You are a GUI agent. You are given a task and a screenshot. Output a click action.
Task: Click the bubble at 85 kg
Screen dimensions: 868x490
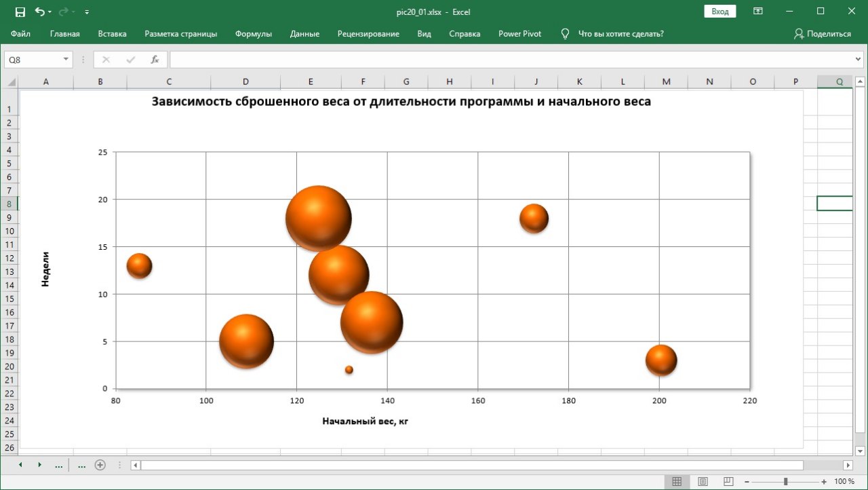pyautogui.click(x=139, y=265)
